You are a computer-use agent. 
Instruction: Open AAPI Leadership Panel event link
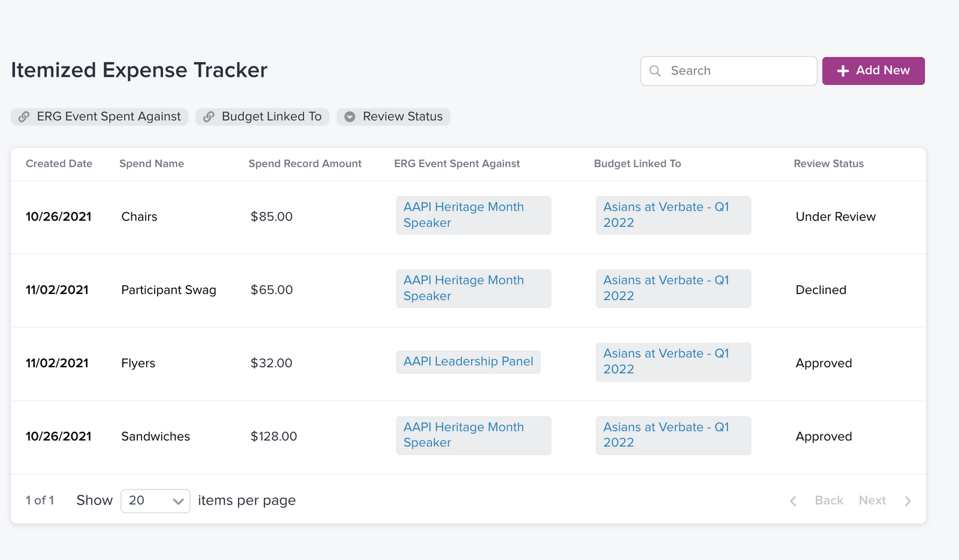click(468, 362)
